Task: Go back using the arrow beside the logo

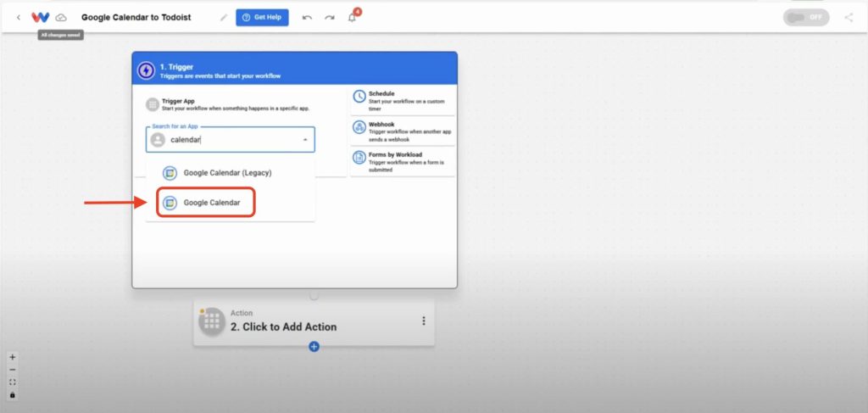Action: 19,18
